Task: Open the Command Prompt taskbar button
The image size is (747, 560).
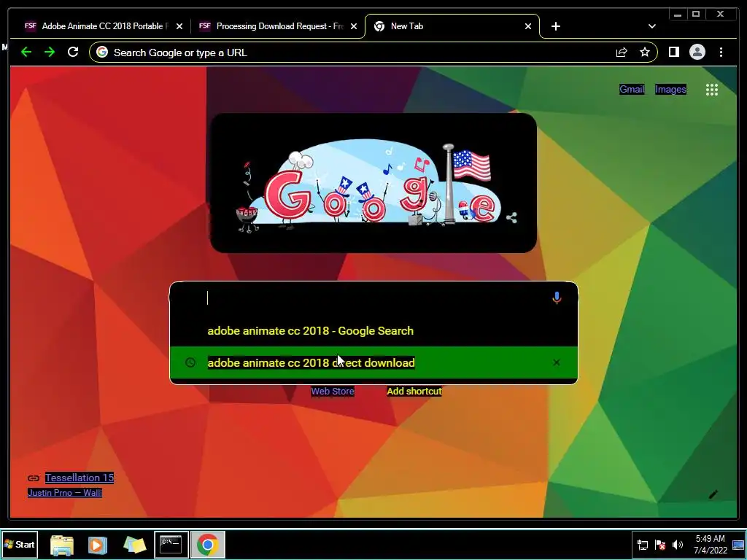Action: point(171,544)
